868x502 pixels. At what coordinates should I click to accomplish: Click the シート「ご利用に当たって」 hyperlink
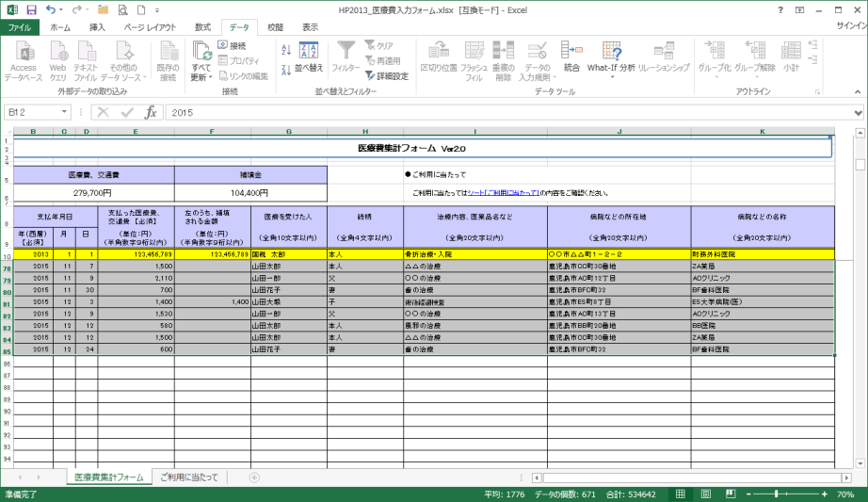503,192
